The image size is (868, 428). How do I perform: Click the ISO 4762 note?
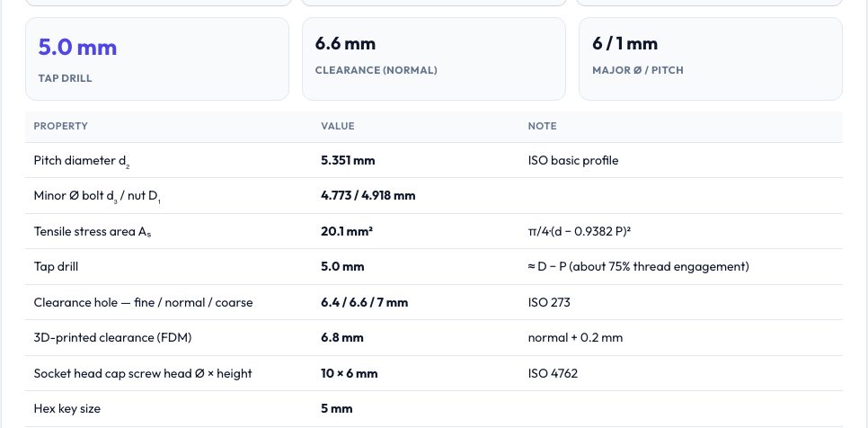553,373
